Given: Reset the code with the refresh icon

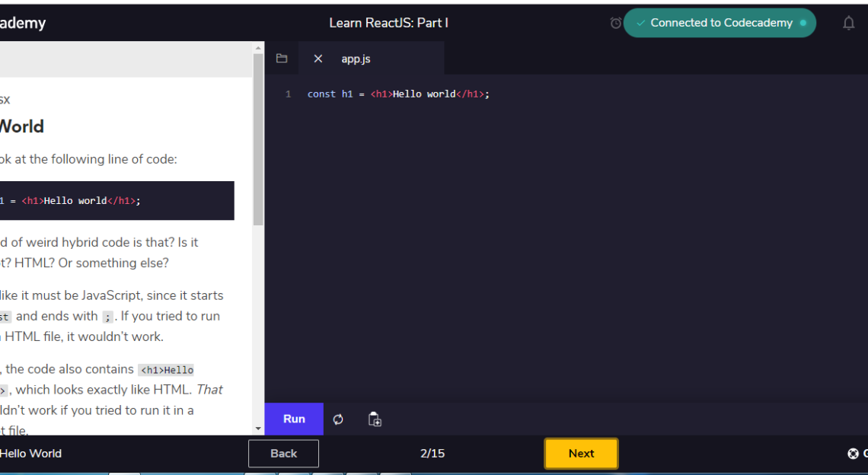Looking at the screenshot, I should click(338, 419).
